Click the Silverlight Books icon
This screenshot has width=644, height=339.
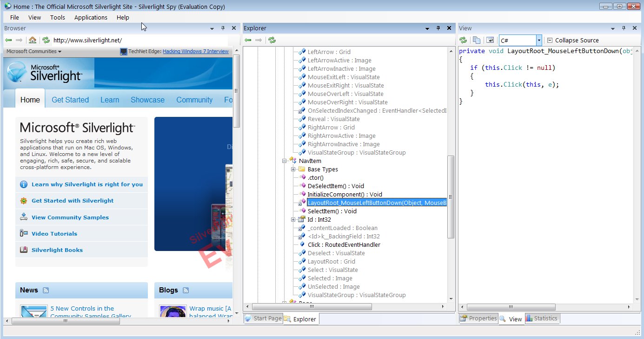coord(24,250)
